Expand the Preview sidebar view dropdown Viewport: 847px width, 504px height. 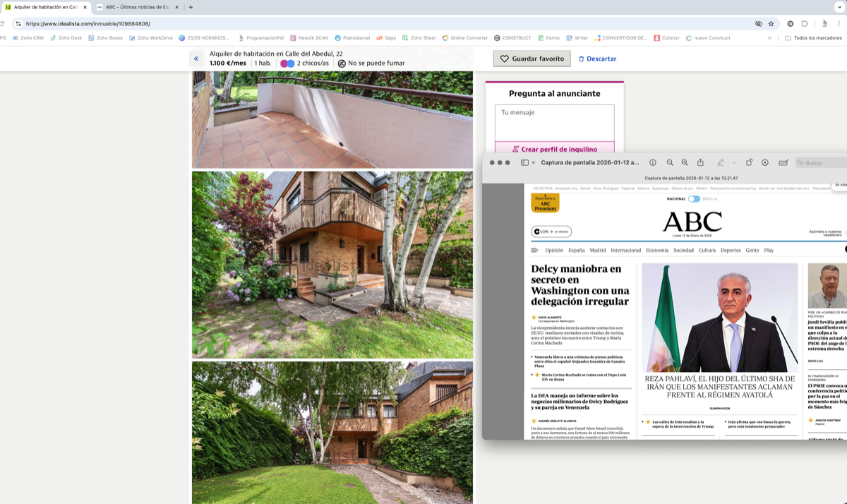(528, 162)
